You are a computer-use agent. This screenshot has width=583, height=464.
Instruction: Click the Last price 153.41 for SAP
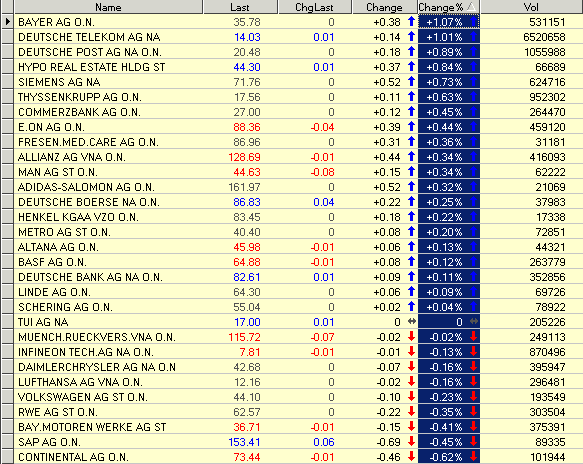244,442
